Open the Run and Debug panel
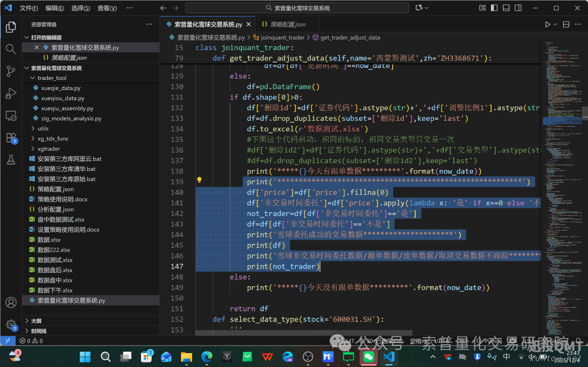Viewport: 588px width, 367px height. point(11,93)
